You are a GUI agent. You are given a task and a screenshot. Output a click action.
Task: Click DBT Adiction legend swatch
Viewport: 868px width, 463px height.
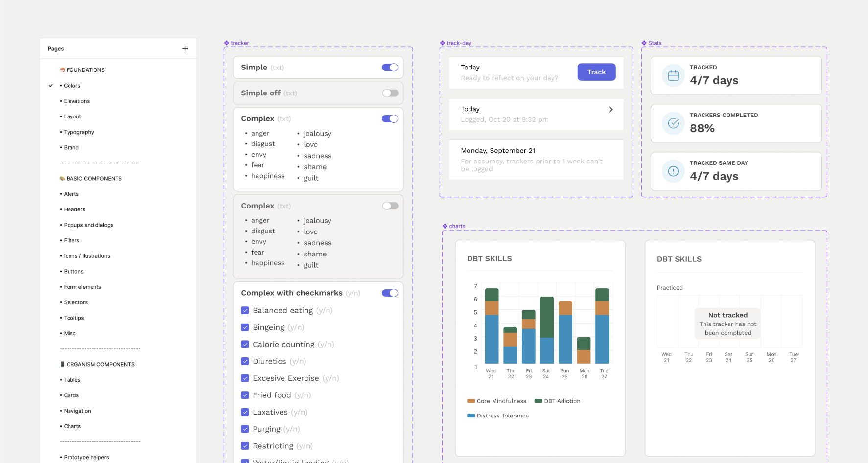click(538, 401)
